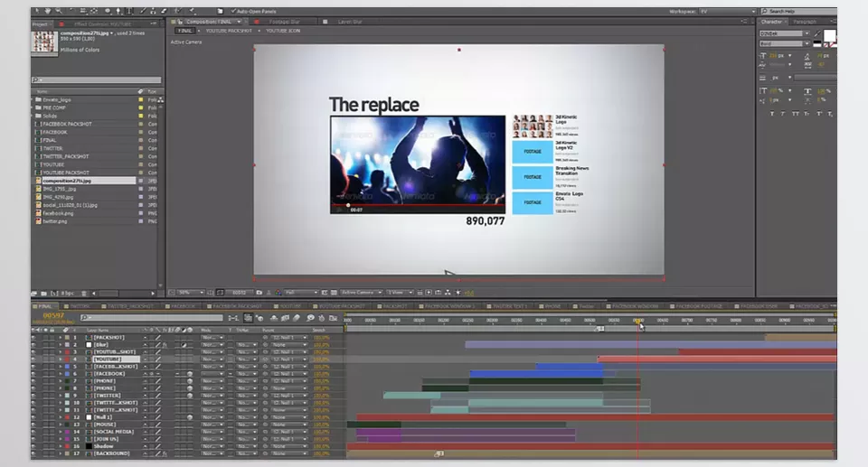Hide the [PACKSHOT] layer using its eye
The width and height of the screenshot is (868, 467).
tap(34, 337)
